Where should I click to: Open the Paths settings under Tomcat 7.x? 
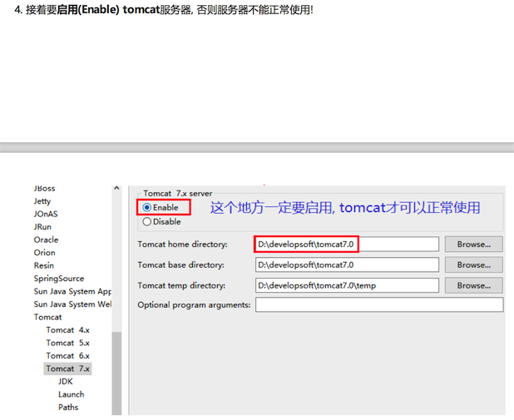[x=68, y=408]
